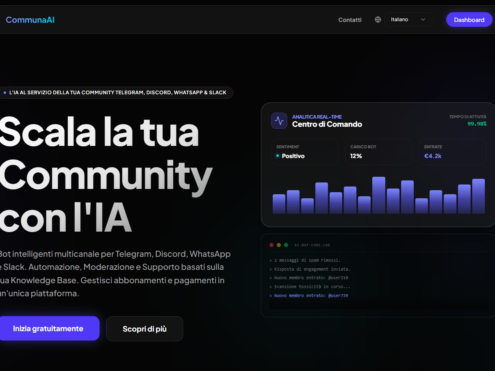
Task: Select the Carico Bot 12% card
Action: point(379,152)
